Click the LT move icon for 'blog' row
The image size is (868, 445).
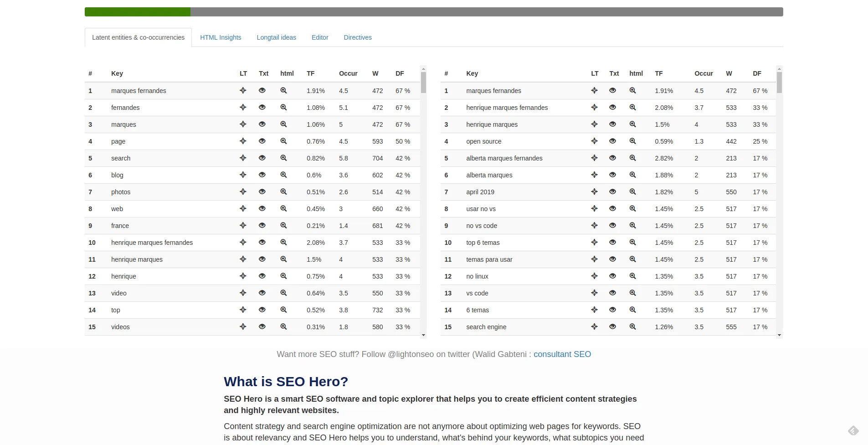[243, 175]
